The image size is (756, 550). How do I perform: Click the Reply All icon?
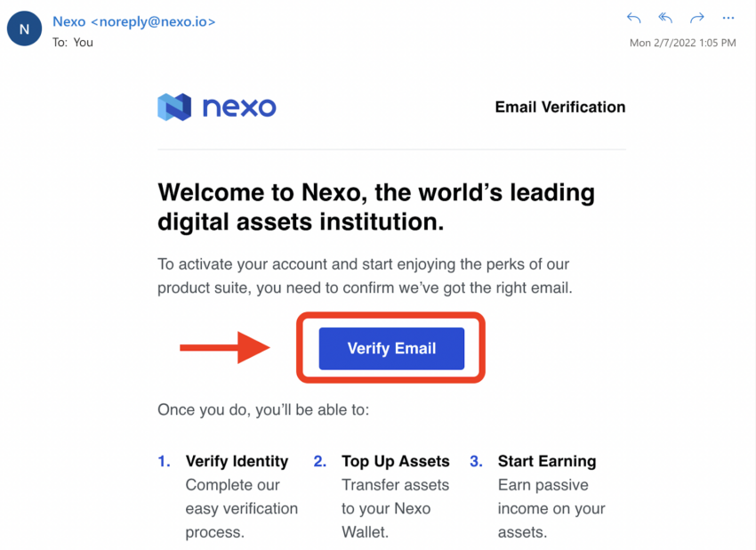click(x=665, y=19)
